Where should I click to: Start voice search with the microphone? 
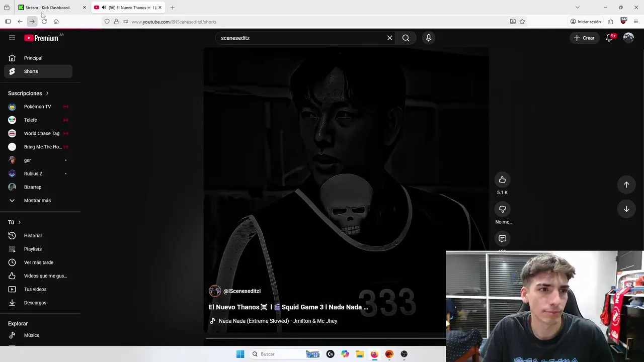coord(429,38)
